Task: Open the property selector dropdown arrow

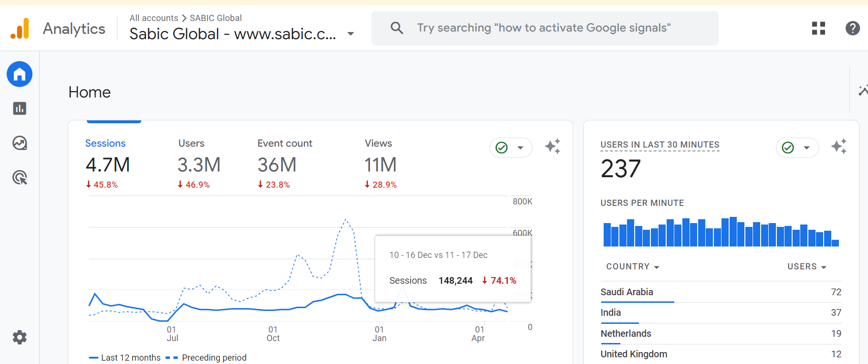Action: pos(351,34)
